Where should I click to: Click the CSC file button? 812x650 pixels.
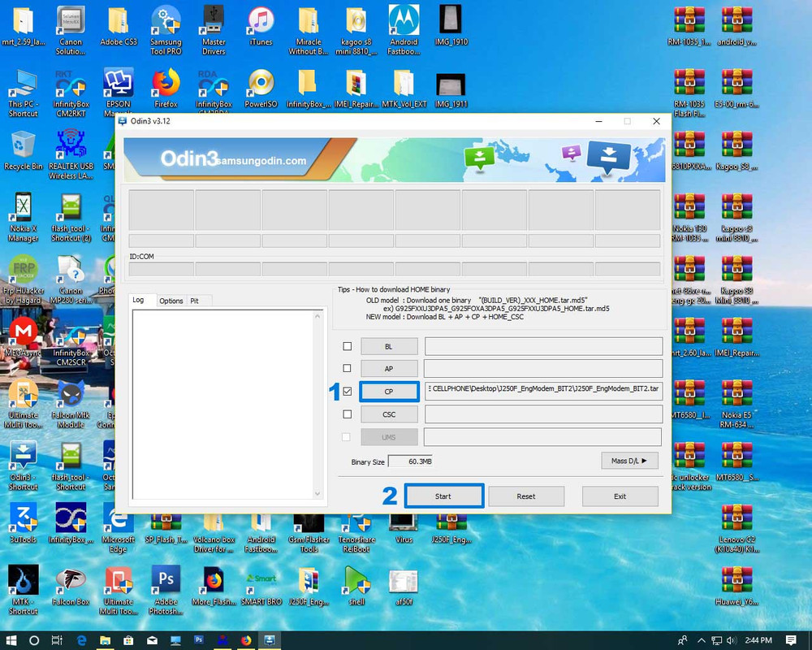[389, 414]
